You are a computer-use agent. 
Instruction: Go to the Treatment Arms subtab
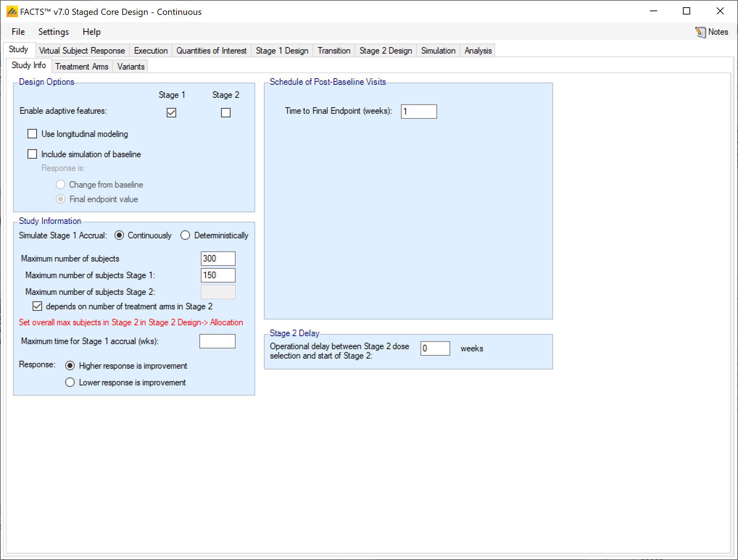pyautogui.click(x=82, y=67)
